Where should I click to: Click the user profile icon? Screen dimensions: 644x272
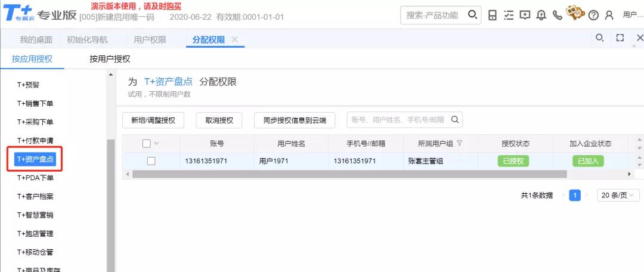click(x=609, y=16)
